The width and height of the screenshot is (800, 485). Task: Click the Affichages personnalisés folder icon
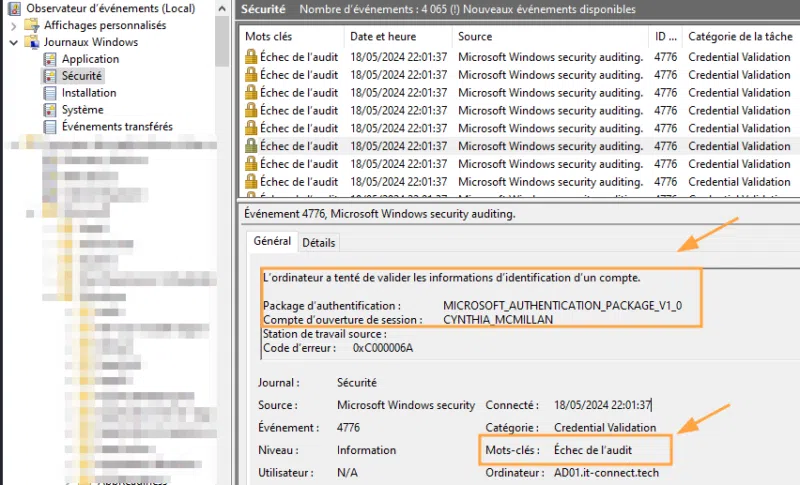pos(32,25)
